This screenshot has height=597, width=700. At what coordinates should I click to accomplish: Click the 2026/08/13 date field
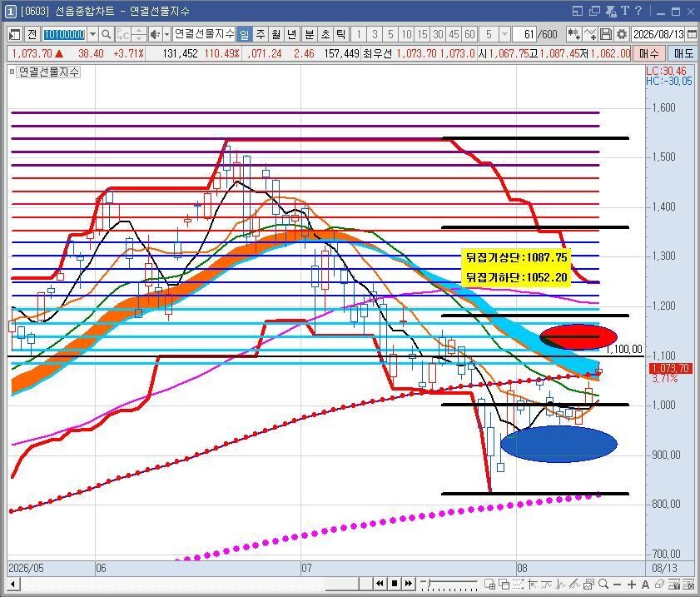coord(658,34)
